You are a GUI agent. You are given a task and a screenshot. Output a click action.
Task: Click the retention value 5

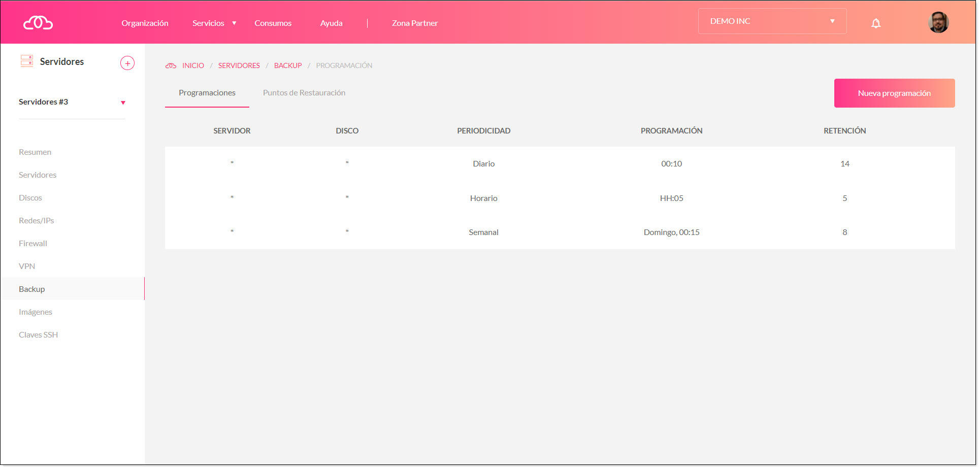tap(845, 198)
